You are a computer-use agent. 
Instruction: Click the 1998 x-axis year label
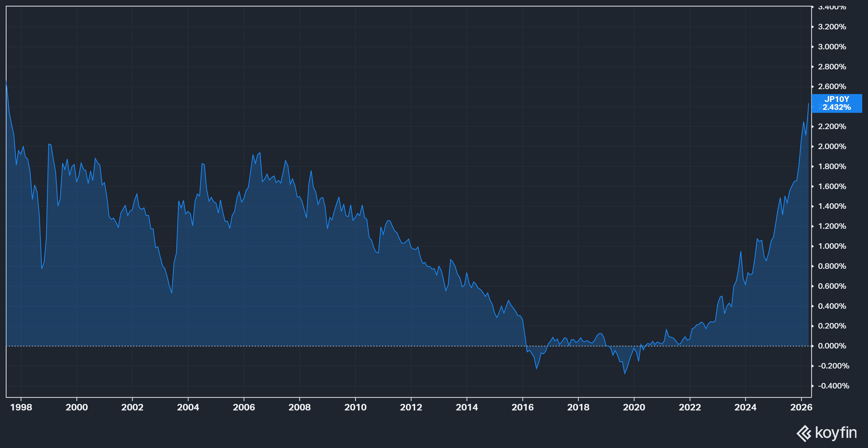tap(21, 407)
